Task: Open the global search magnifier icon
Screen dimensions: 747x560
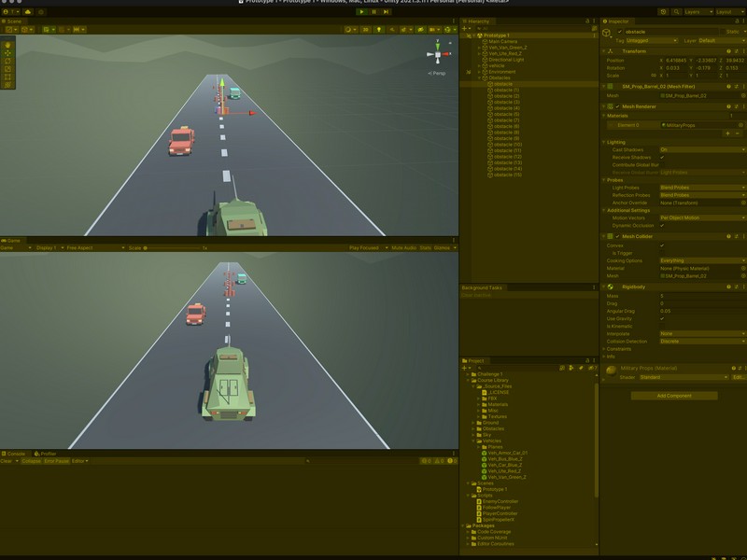Action: coord(676,11)
